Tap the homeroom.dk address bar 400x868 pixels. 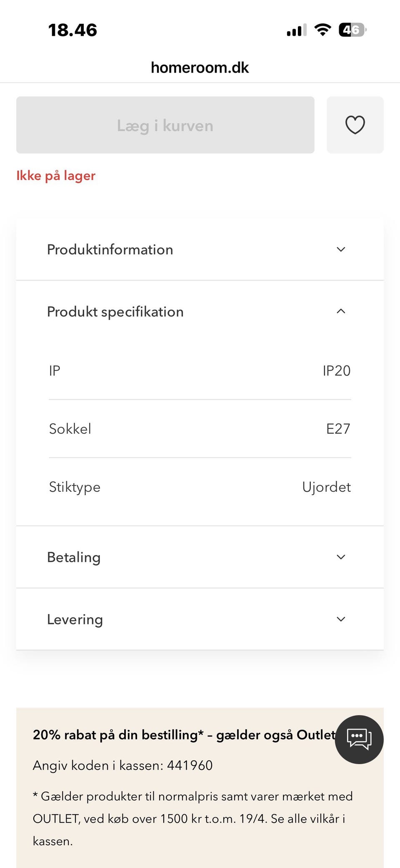200,68
